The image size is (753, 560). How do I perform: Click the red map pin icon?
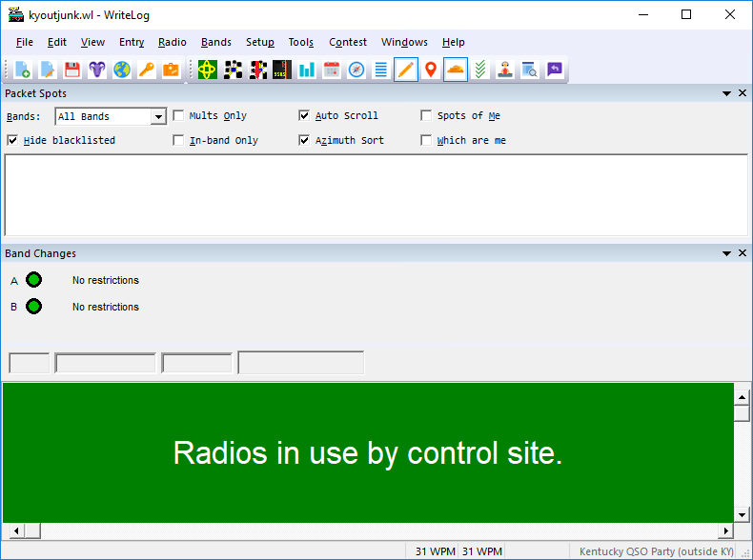pos(431,70)
